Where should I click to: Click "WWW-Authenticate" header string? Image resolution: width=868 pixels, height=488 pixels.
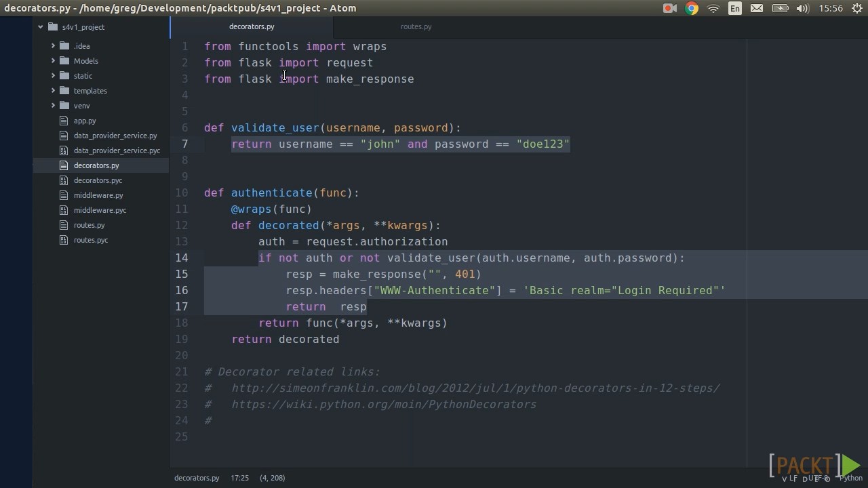coord(435,290)
